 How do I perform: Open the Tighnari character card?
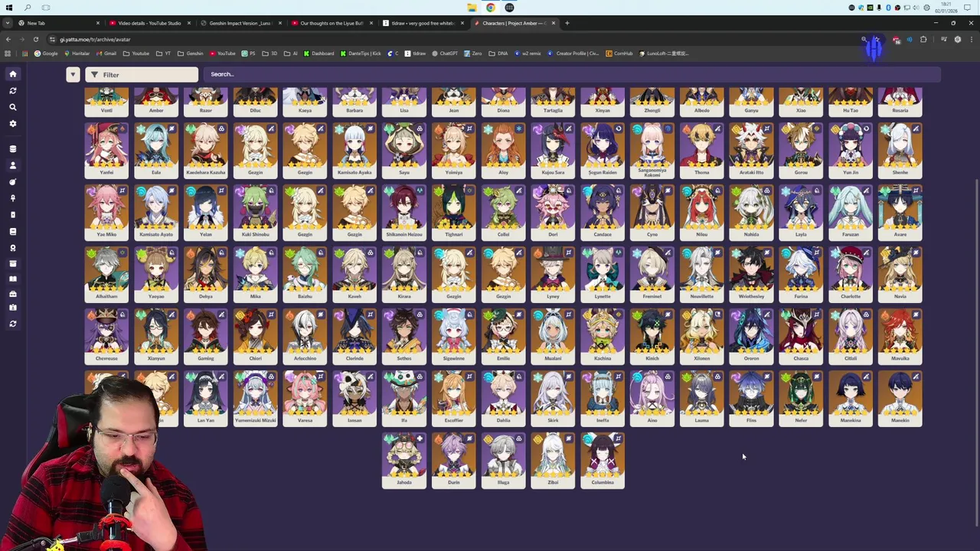[x=454, y=212]
